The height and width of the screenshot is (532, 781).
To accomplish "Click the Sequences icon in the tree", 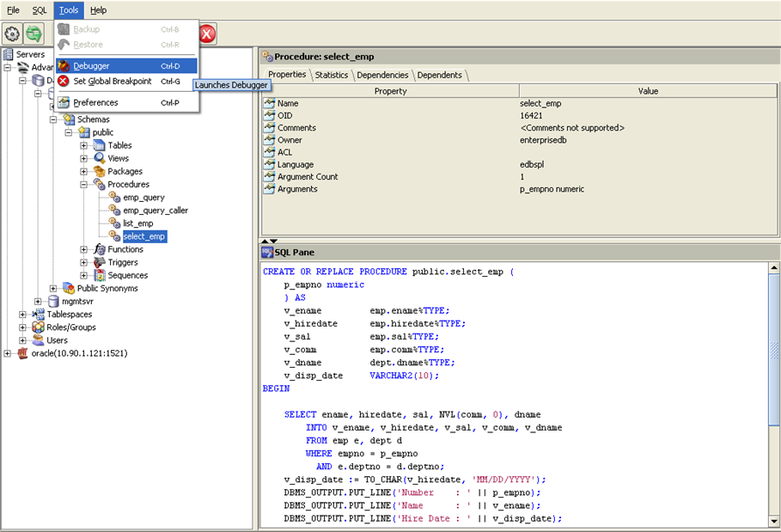I will click(x=100, y=275).
